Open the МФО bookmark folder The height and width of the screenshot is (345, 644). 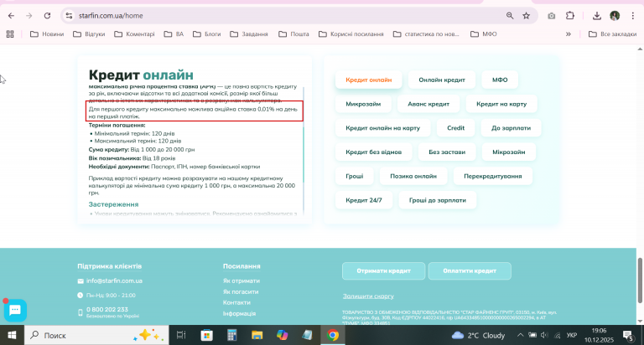pyautogui.click(x=484, y=34)
